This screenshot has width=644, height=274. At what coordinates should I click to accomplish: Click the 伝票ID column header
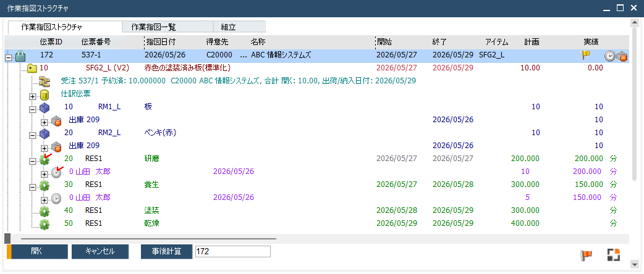pos(51,42)
